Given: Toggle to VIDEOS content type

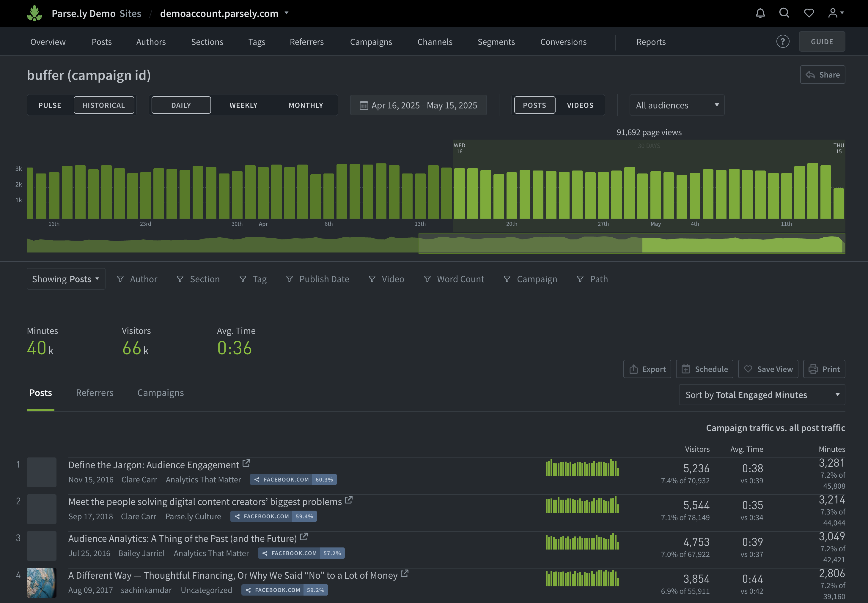Looking at the screenshot, I should [580, 105].
